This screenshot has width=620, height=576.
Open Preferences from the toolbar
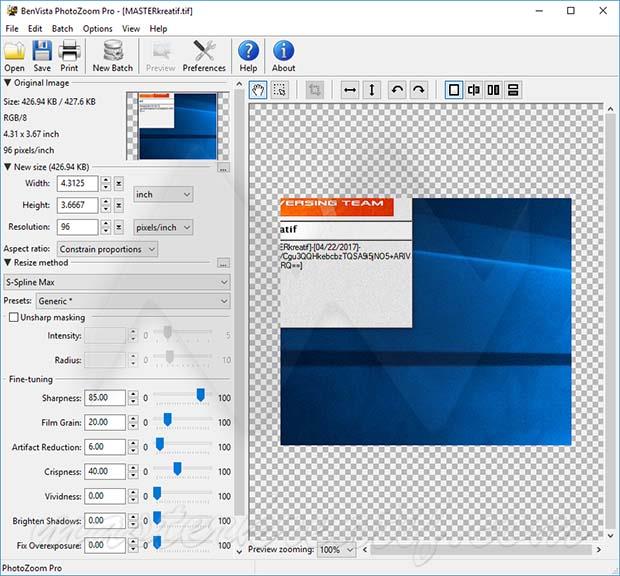coord(204,56)
